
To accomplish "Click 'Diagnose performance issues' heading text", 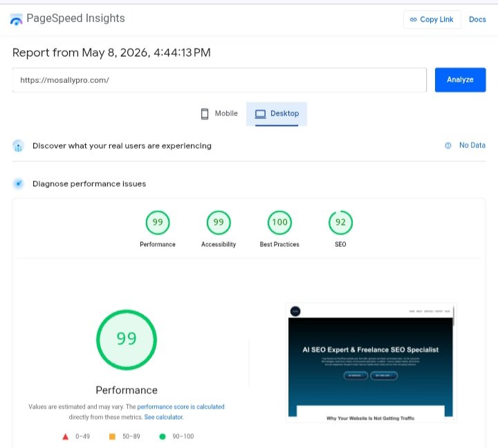I will click(x=89, y=184).
